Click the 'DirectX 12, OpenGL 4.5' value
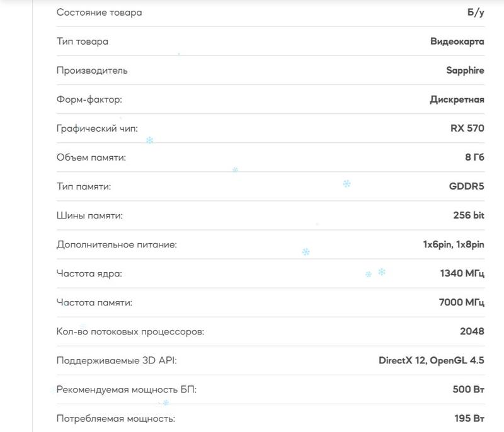 click(431, 361)
